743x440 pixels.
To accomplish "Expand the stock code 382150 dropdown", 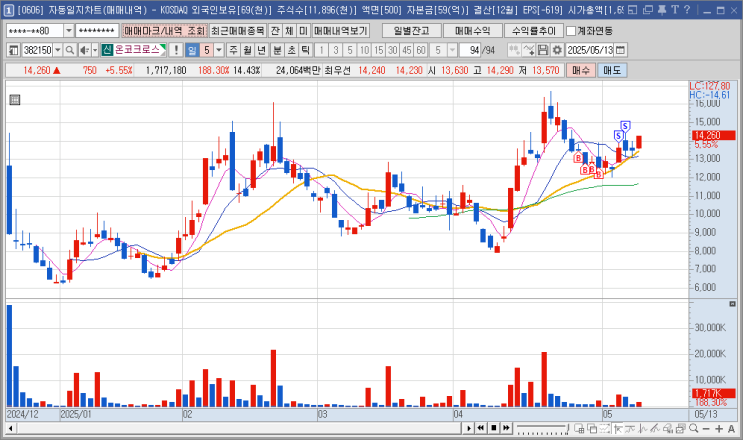I will 58,50.
